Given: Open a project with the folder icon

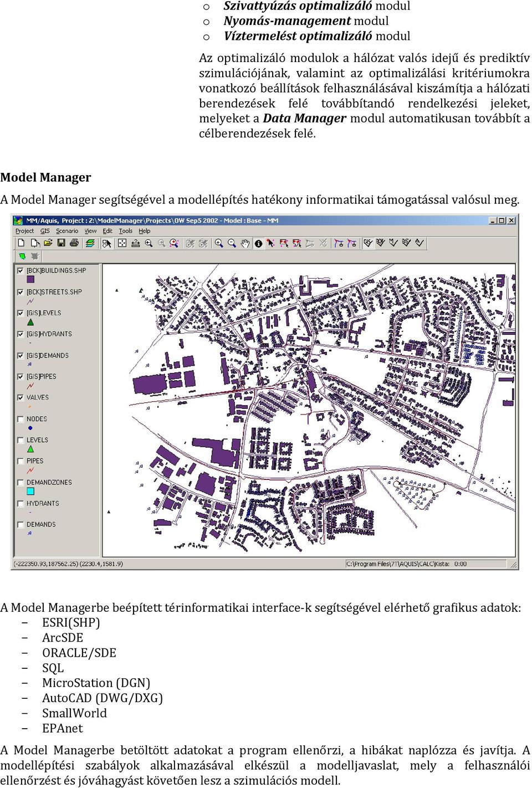Looking at the screenshot, I should pos(48,243).
